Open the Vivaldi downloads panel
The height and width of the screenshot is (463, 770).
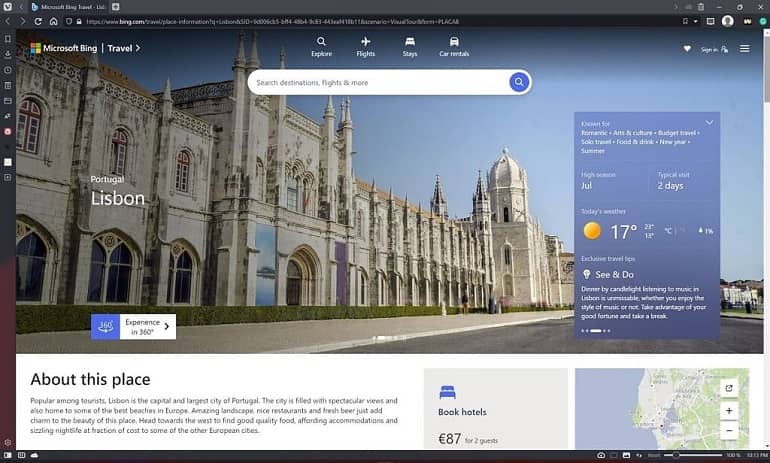(8, 54)
